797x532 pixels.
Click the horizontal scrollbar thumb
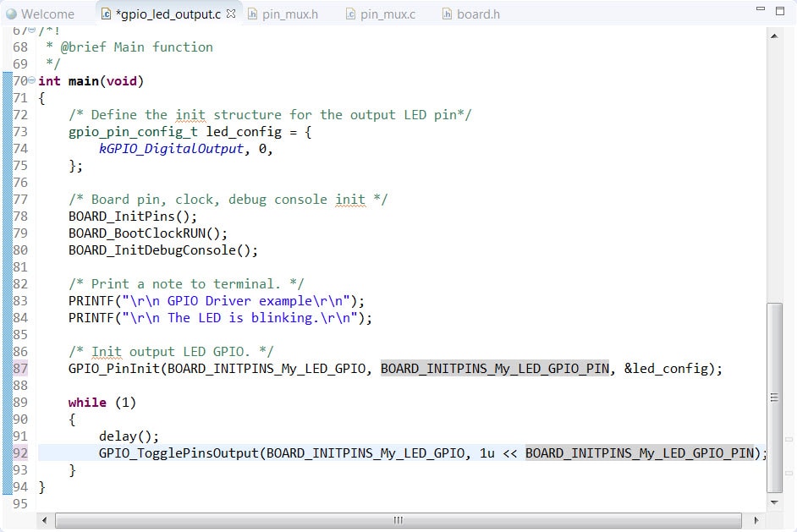point(398,519)
